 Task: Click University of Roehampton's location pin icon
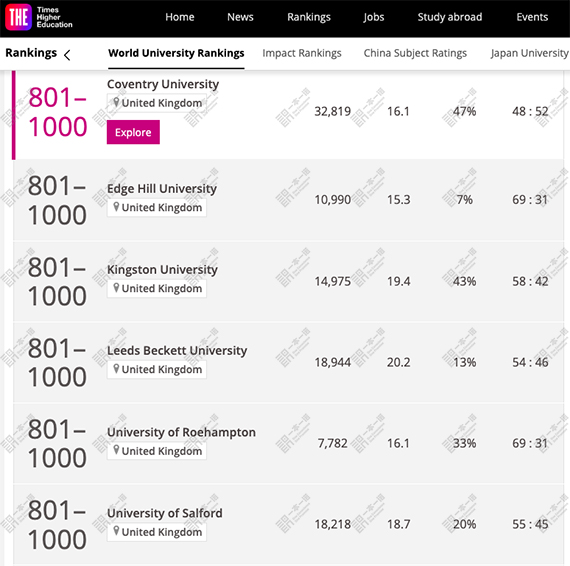(116, 450)
